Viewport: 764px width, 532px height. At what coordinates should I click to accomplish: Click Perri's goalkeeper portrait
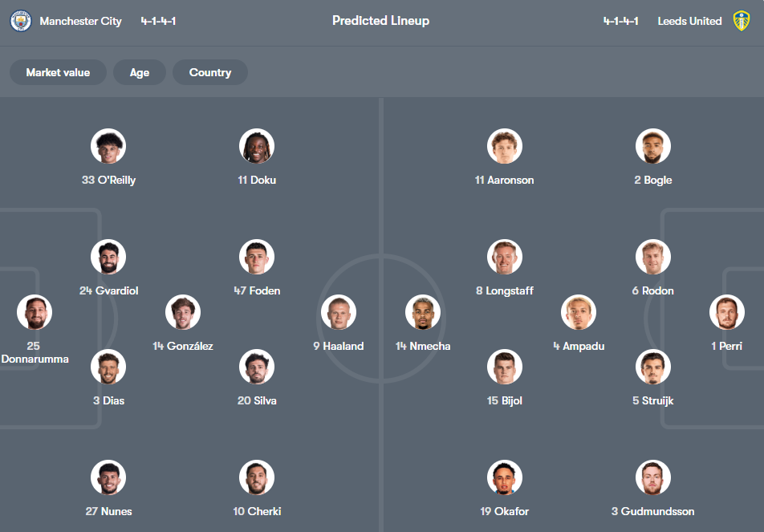tap(727, 312)
